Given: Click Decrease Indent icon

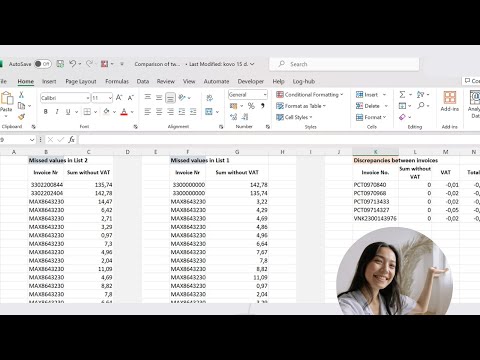Looking at the screenshot, I should 182,112.
